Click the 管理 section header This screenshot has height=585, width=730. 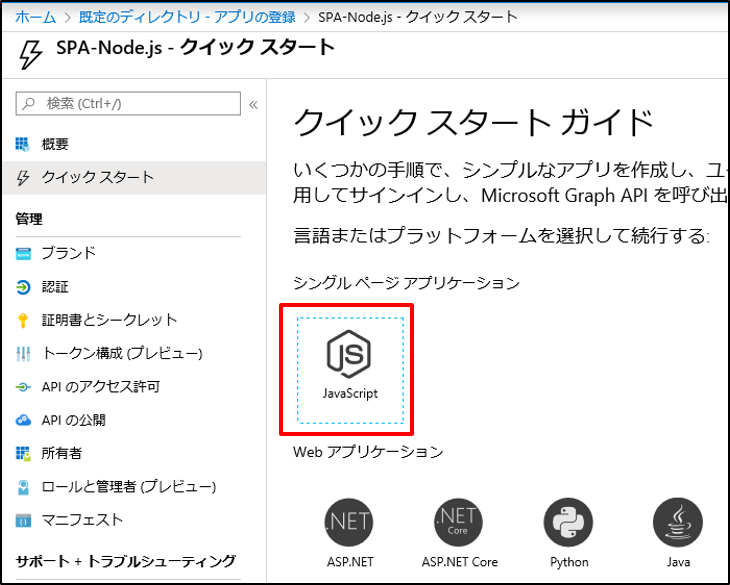29,219
